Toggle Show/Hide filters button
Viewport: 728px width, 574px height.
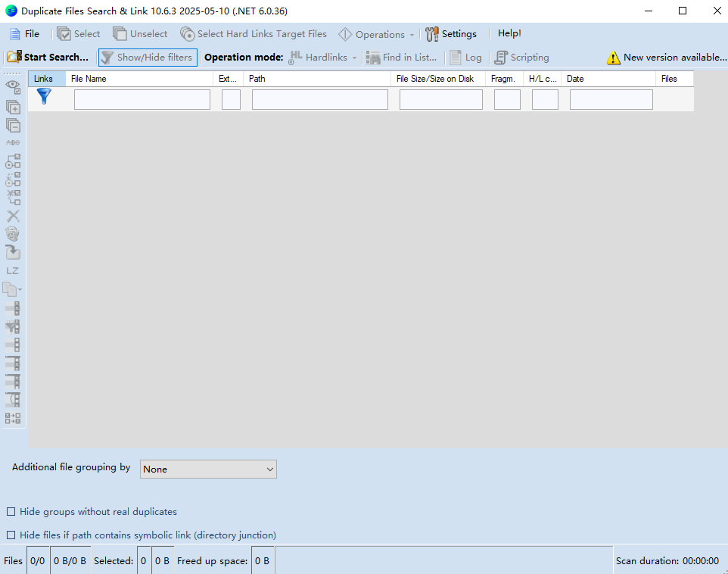click(x=148, y=57)
